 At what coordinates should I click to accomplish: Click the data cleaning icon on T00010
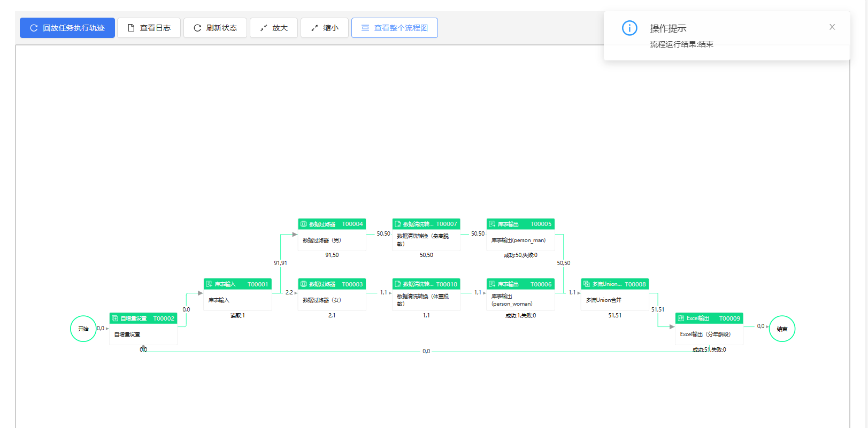[x=398, y=284]
